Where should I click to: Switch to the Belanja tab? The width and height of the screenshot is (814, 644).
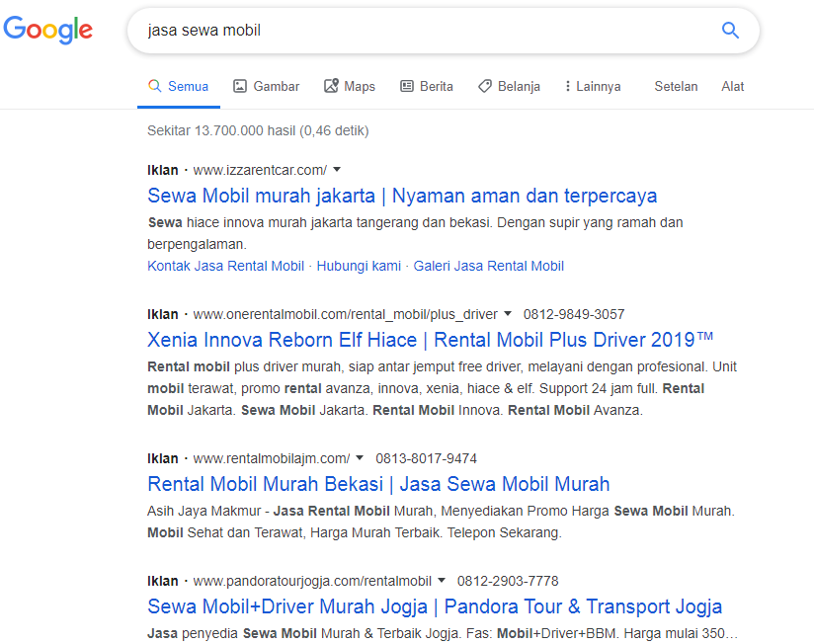point(510,86)
